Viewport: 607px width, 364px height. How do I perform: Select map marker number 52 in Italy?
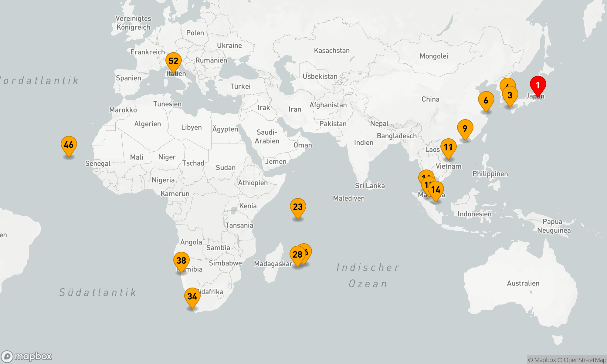pos(173,61)
